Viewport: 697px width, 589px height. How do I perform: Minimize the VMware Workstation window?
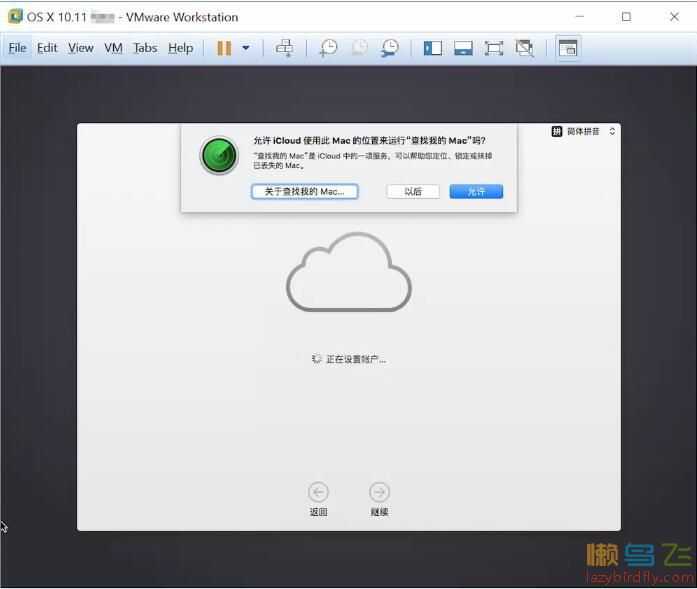(580, 16)
